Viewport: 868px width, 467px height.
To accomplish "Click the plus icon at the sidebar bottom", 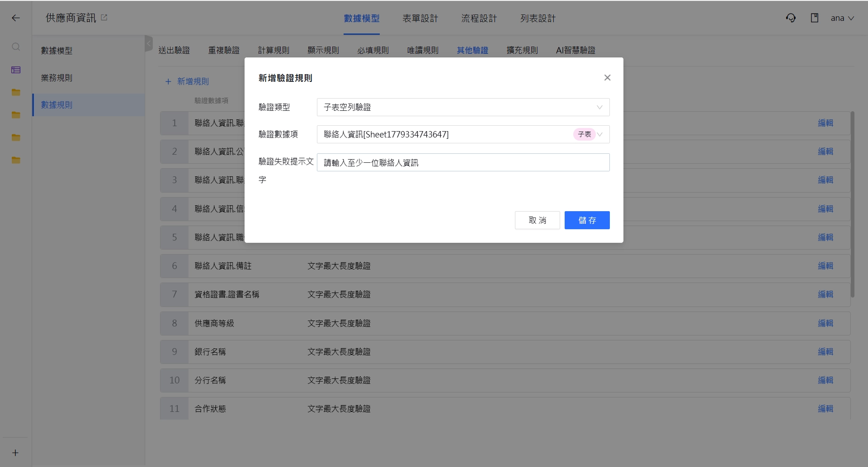I will (15, 453).
